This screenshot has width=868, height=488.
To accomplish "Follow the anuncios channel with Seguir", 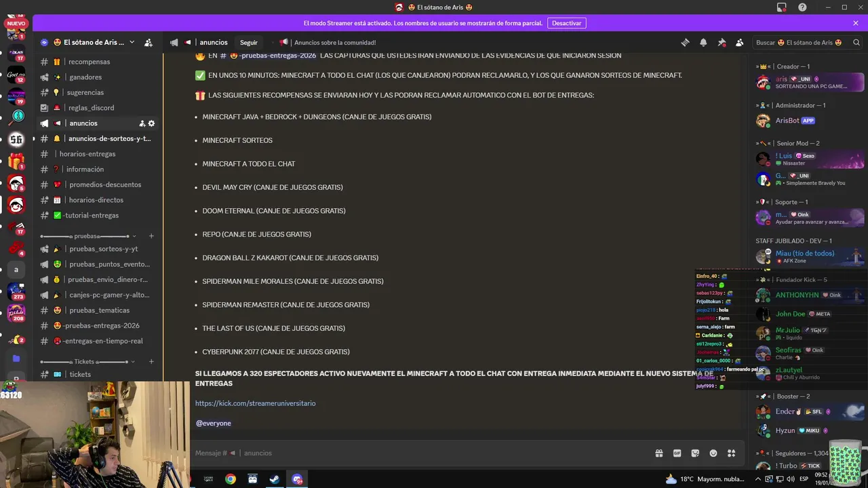I will 249,42.
